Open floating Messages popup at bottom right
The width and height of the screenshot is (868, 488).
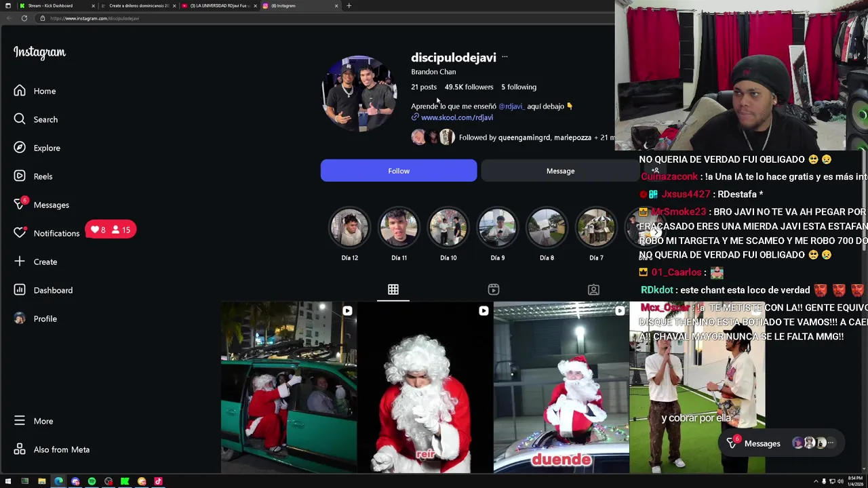tap(781, 443)
